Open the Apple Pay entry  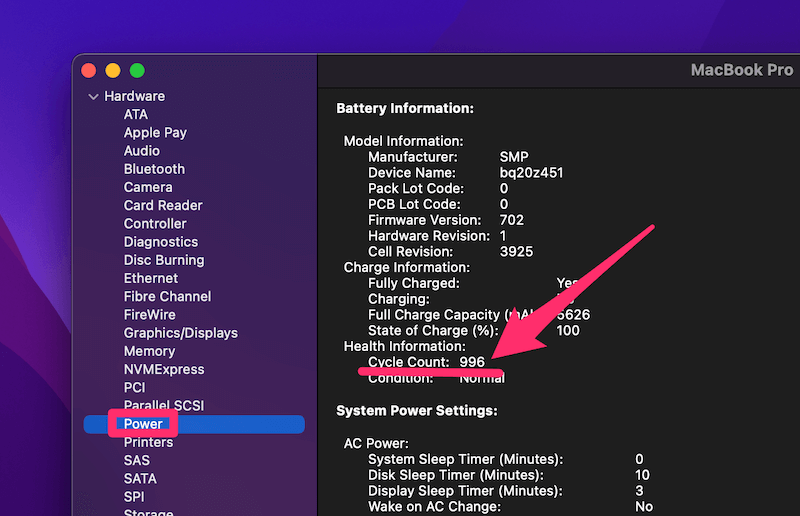(155, 133)
